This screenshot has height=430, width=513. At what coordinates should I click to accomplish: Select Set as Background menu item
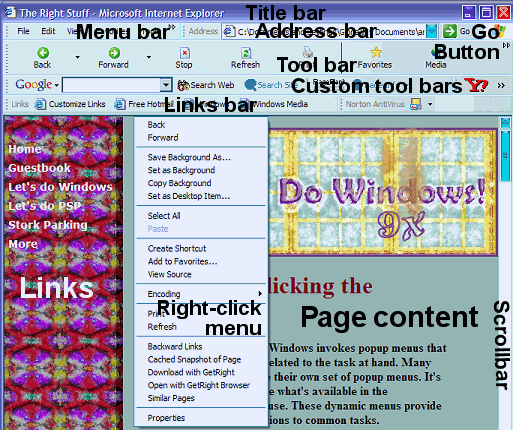201,170
